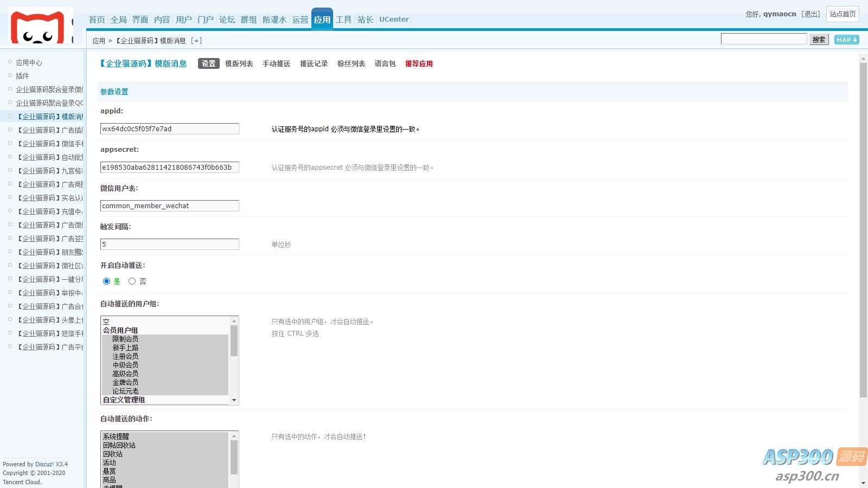Open the MAP dropdown in the top bar

click(x=846, y=40)
